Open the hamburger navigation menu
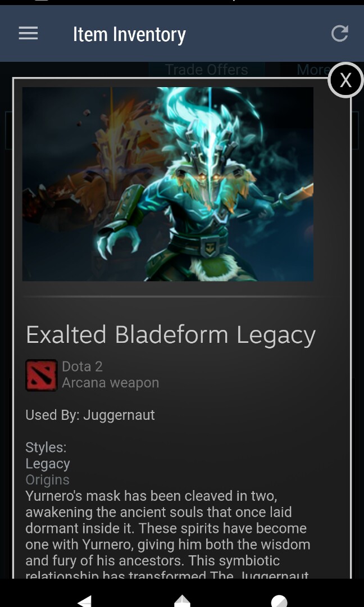The image size is (364, 607). tap(28, 34)
